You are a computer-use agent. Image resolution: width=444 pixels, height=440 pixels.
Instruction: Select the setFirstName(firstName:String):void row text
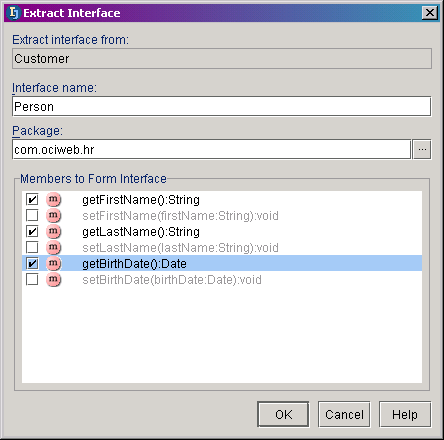click(x=180, y=216)
